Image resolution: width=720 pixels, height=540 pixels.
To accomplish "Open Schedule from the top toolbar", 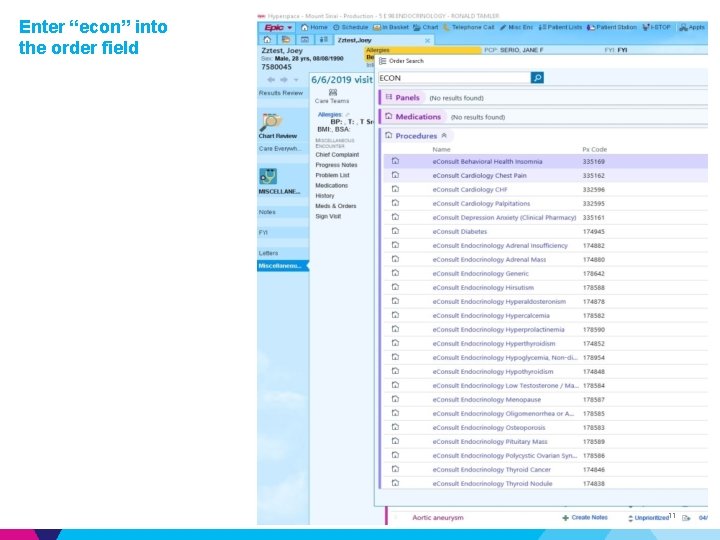I will tap(350, 28).
